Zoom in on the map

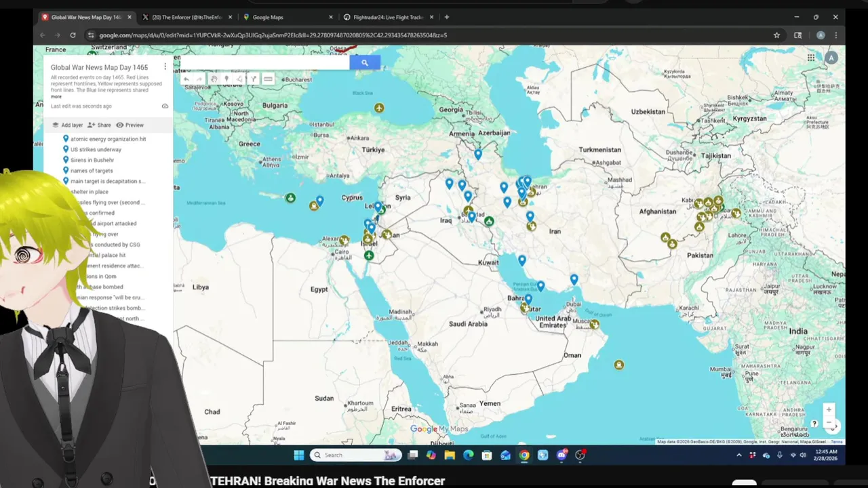click(829, 409)
